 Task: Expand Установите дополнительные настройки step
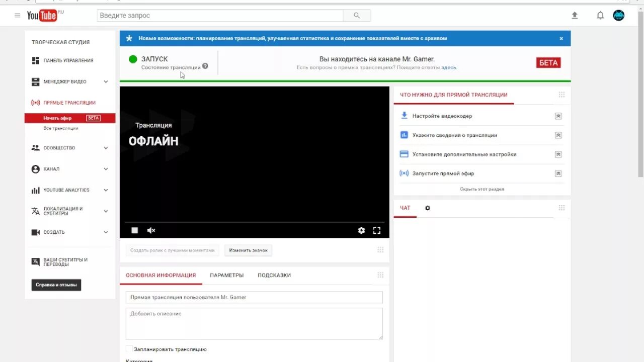pos(558,154)
